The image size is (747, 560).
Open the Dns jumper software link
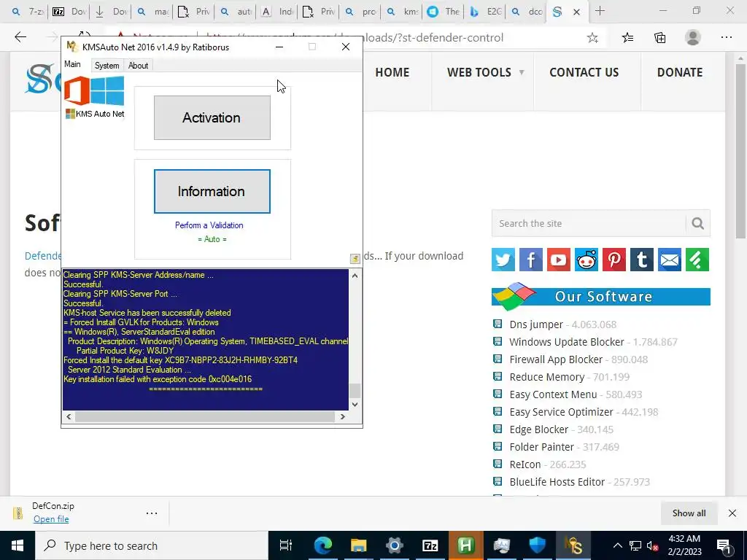coord(536,324)
